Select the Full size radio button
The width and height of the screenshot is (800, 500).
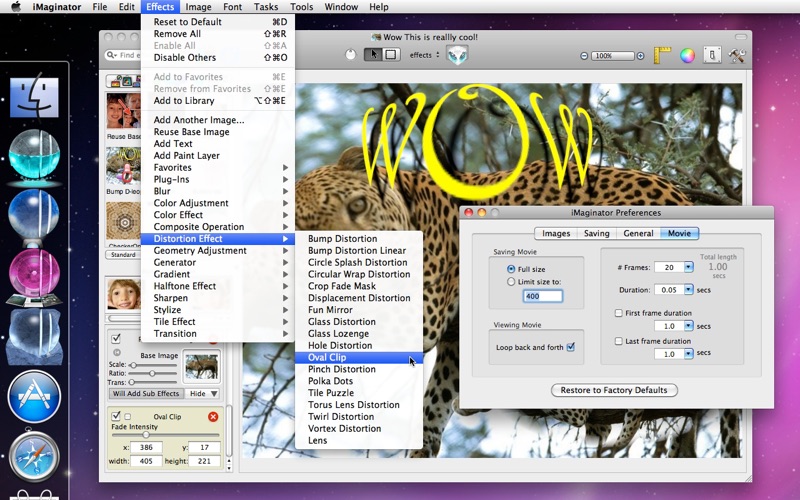click(x=511, y=269)
